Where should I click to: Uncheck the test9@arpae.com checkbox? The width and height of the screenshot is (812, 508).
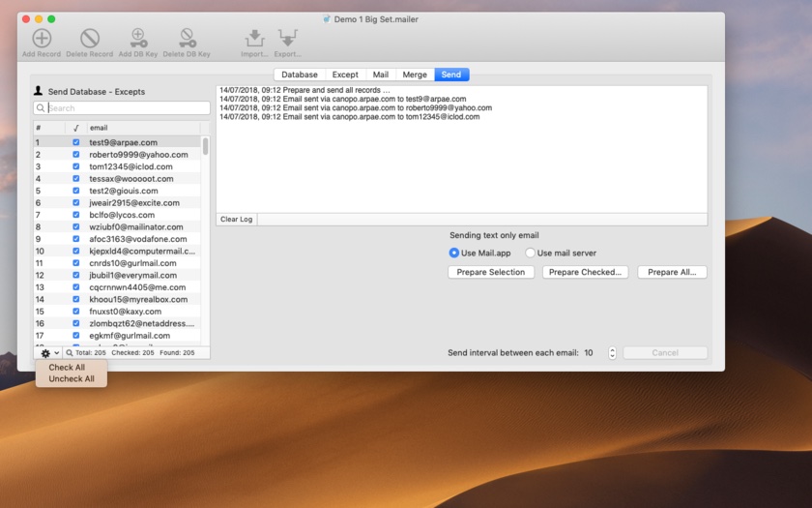[76, 142]
